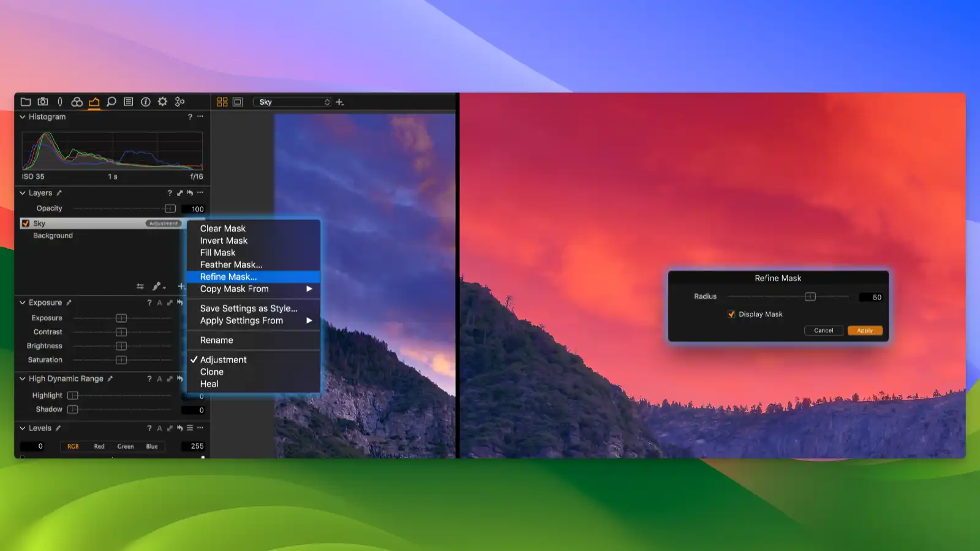Viewport: 980px width, 551px height.
Task: Open the Capture camera tool tab
Action: 43,102
